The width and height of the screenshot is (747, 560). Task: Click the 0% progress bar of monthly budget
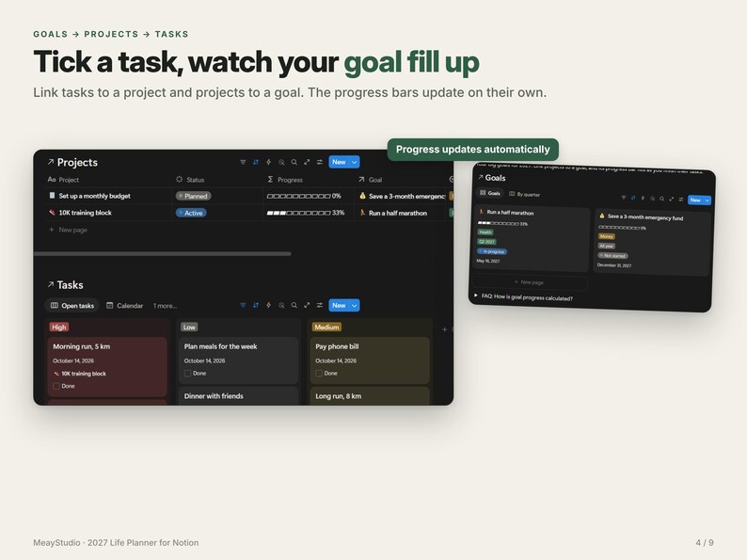tap(304, 196)
